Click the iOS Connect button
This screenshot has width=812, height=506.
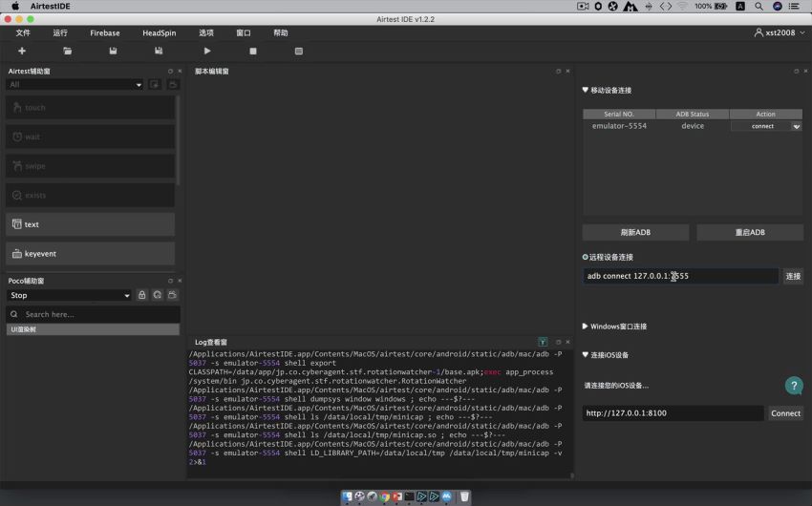[x=785, y=412]
